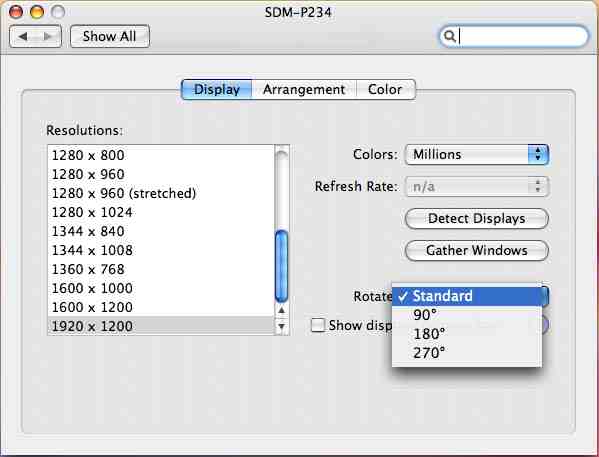Switch to the Display tab
This screenshot has width=599, height=457.
(217, 89)
